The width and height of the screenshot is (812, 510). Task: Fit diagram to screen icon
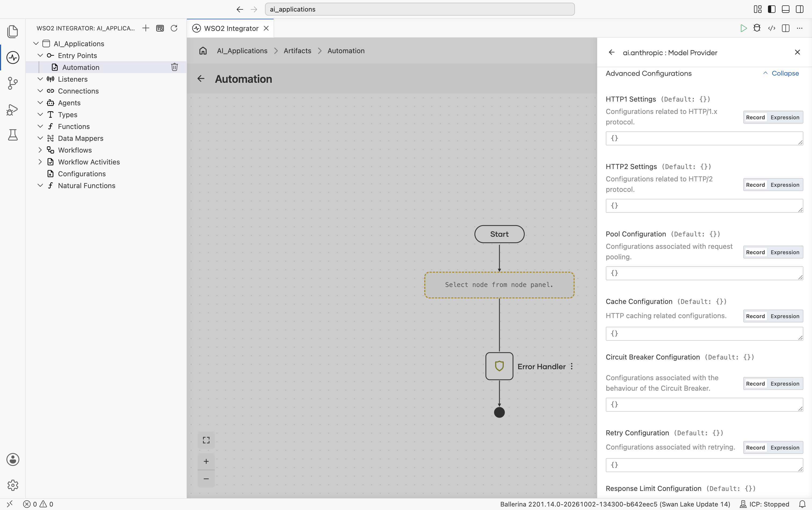(206, 440)
